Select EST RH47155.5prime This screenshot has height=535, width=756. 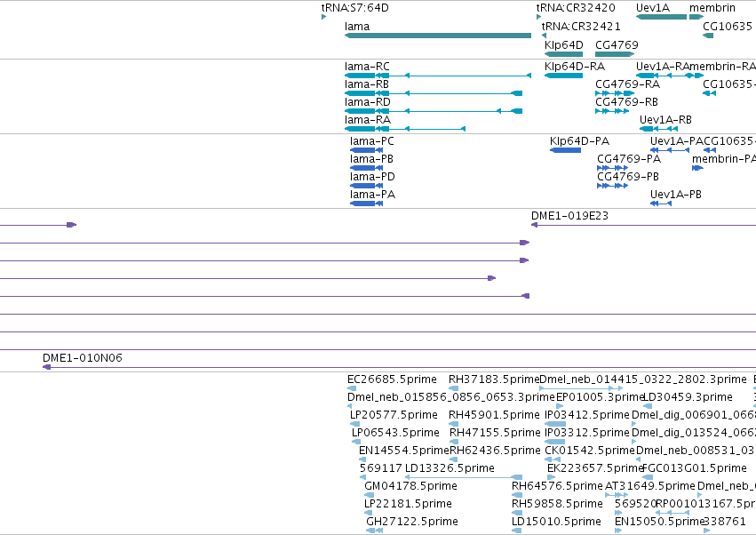pos(454,442)
